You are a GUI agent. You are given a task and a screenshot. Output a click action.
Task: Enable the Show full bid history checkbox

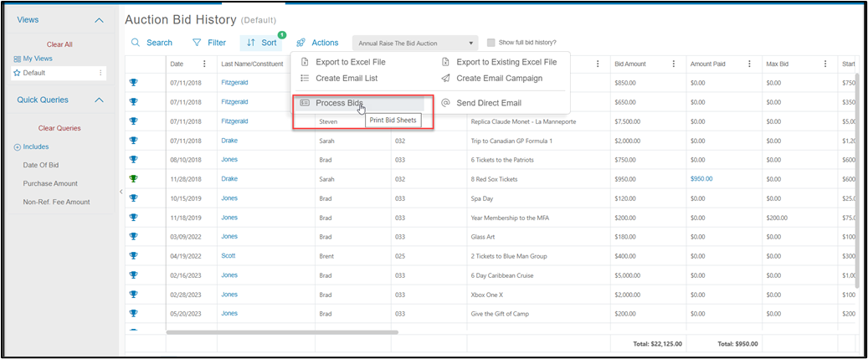click(x=490, y=43)
